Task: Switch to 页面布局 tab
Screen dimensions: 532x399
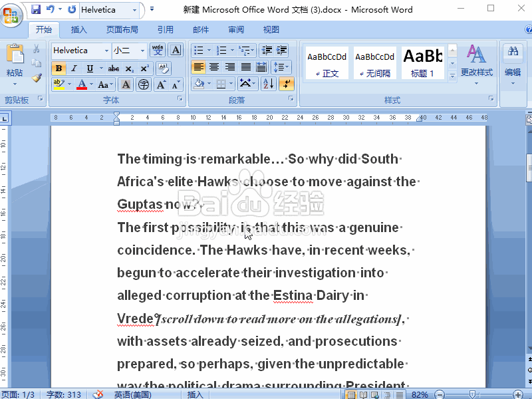Action: point(122,30)
